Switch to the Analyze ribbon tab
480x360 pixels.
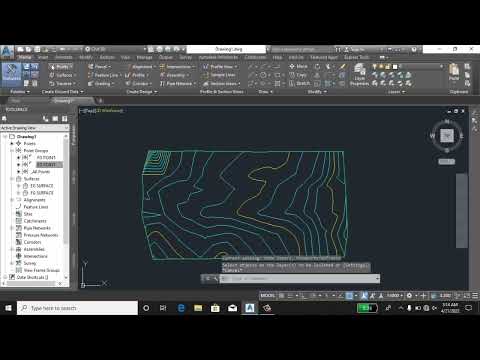tap(107, 57)
